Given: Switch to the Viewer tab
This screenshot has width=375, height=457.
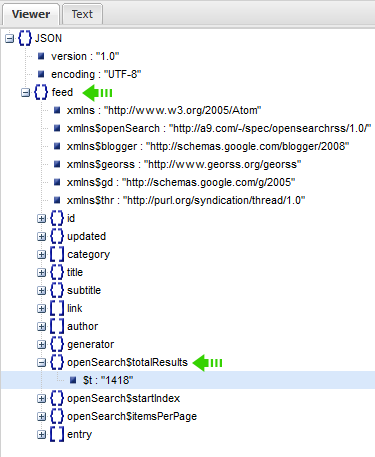Looking at the screenshot, I should point(31,14).
